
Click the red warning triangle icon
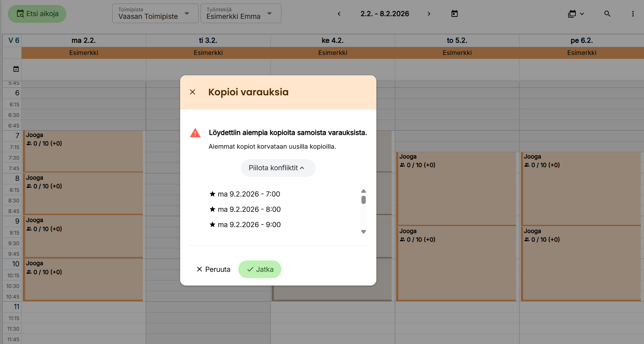click(195, 133)
